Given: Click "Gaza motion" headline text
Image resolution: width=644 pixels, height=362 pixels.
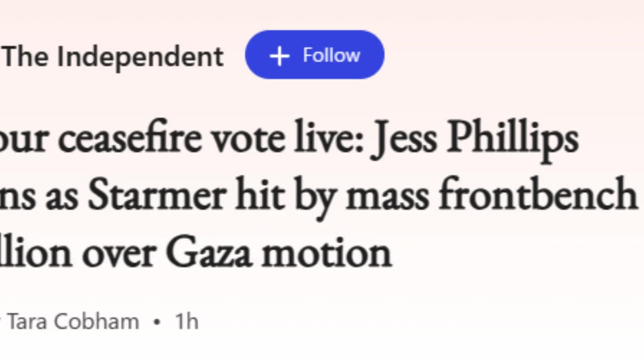Looking at the screenshot, I should [278, 252].
